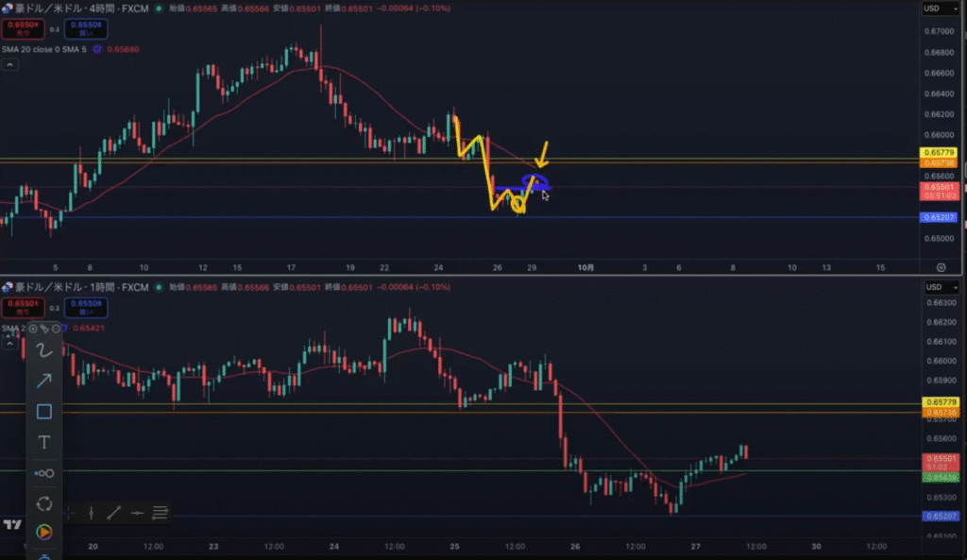The image size is (967, 560).
Task: Select the rectangle shape tool
Action: [43, 412]
